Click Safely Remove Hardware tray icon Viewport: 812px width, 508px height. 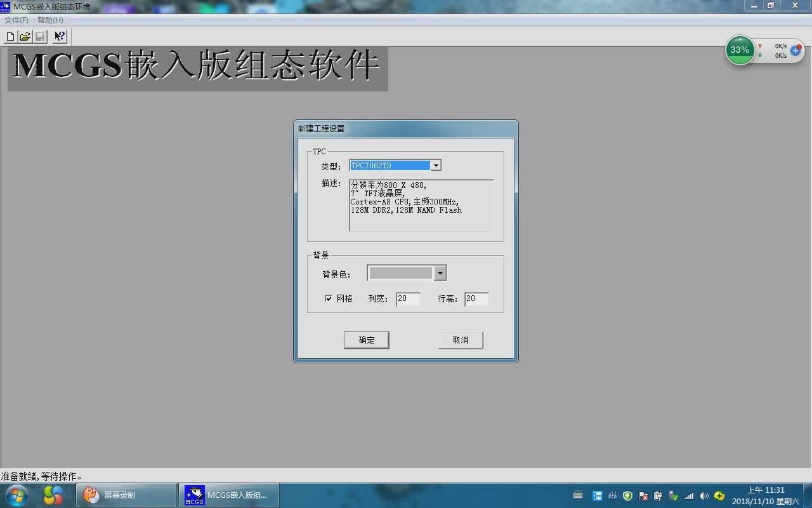673,496
